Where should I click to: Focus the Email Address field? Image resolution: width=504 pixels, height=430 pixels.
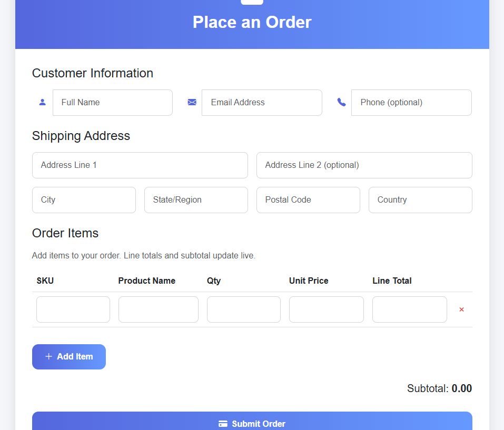click(x=262, y=103)
